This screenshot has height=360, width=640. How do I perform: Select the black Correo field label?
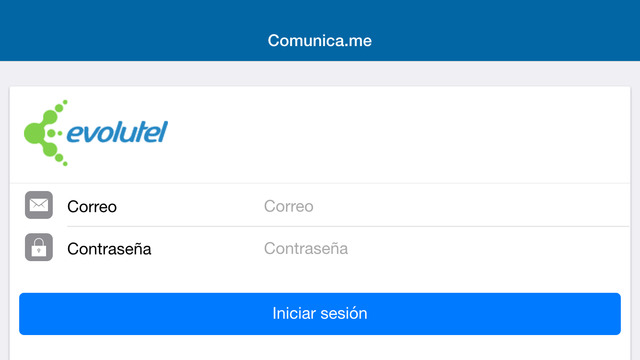92,207
